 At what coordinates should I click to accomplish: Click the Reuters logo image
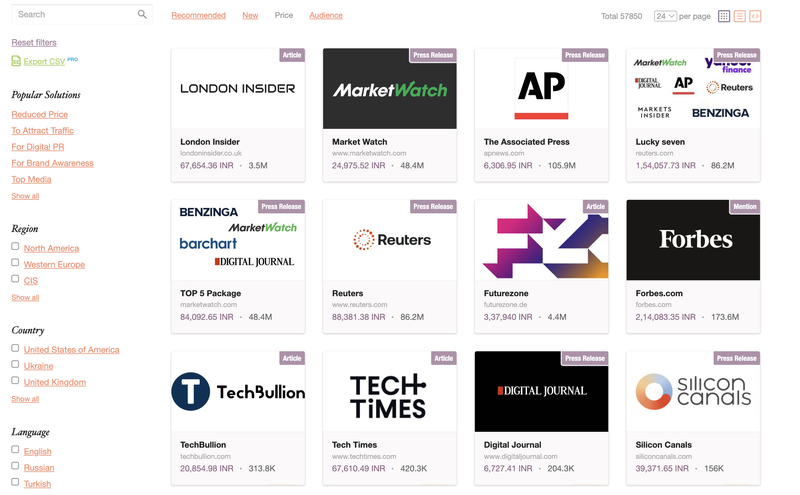coord(390,240)
